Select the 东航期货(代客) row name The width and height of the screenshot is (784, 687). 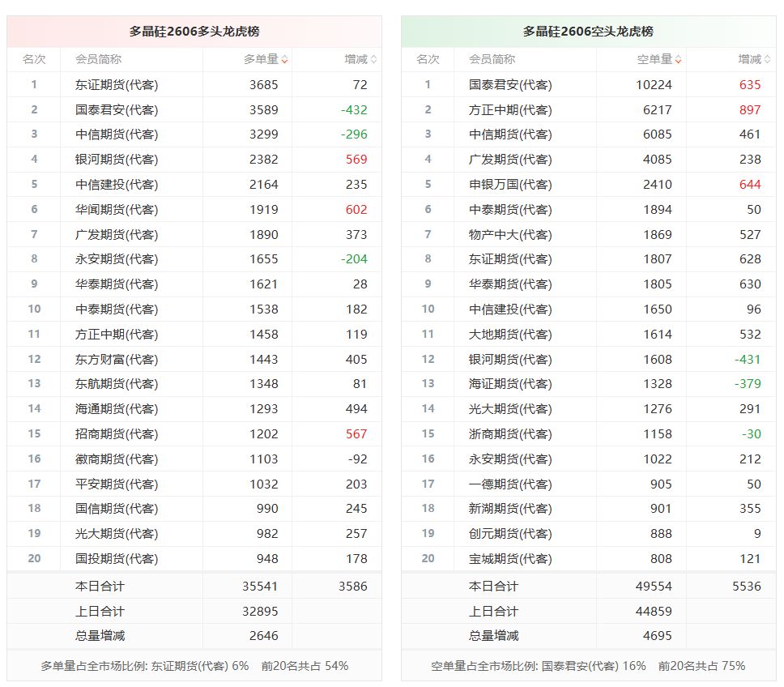[117, 383]
